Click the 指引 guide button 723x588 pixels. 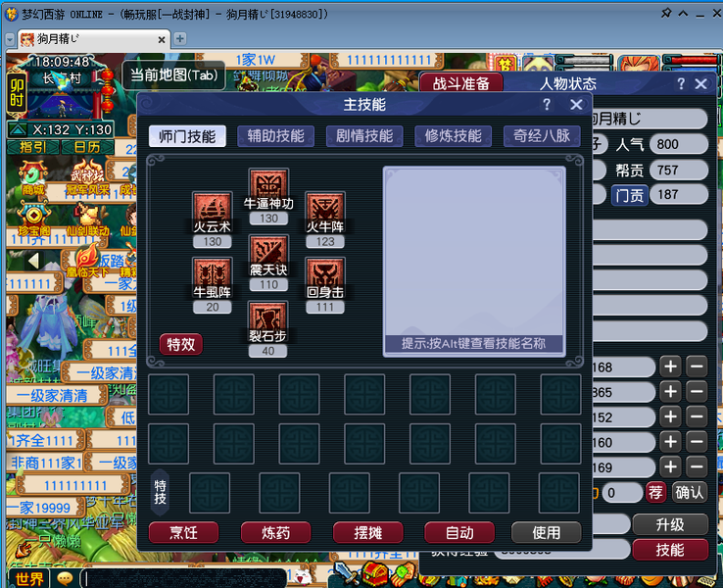33,147
